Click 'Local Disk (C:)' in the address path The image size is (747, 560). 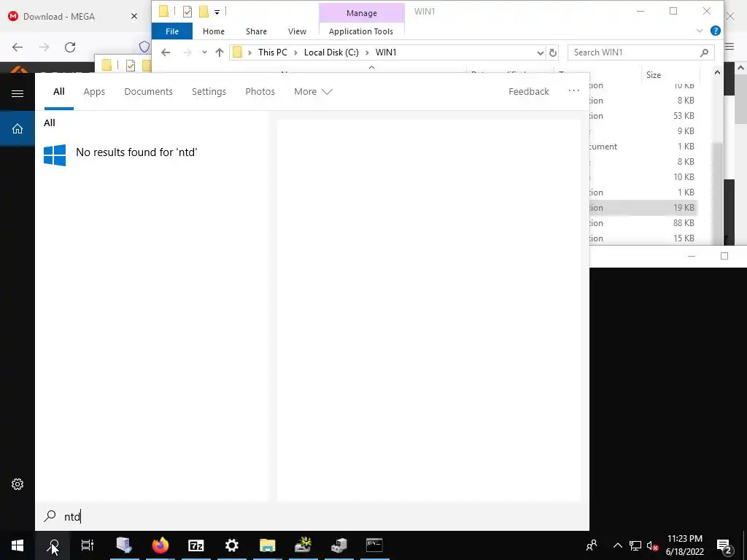click(x=331, y=52)
